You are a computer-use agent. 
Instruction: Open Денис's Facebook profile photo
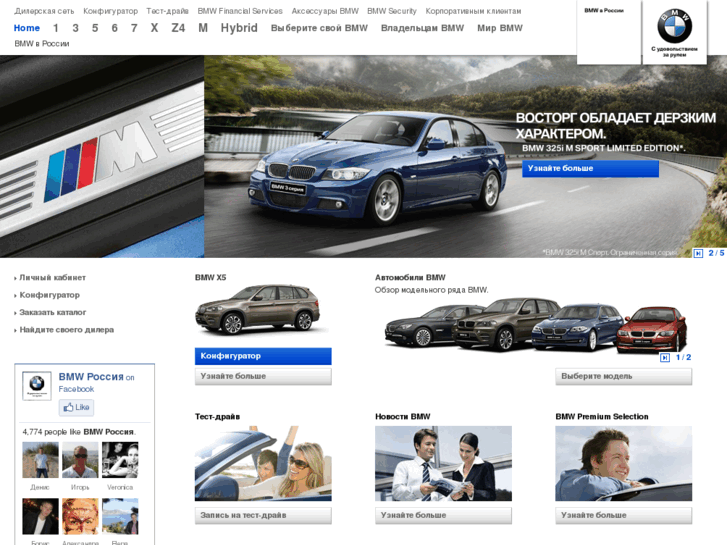click(40, 460)
